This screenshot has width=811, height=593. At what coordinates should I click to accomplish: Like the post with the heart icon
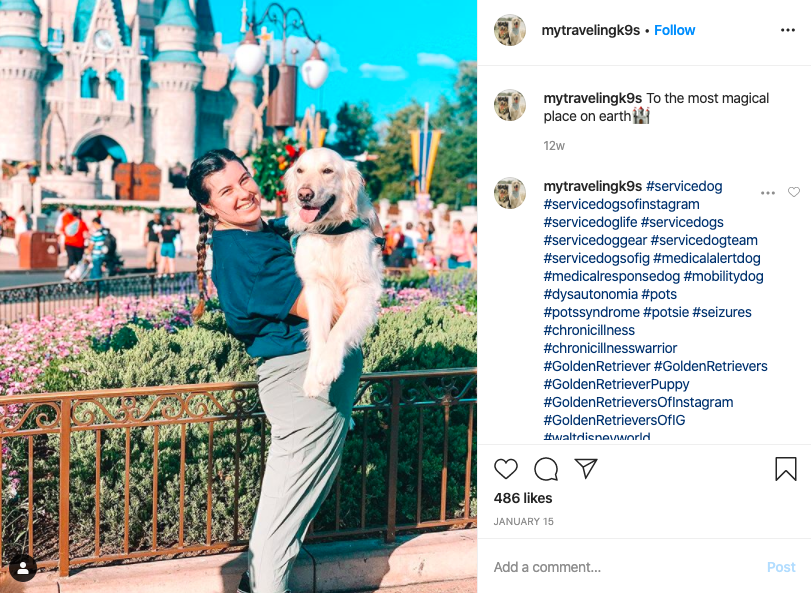pyautogui.click(x=505, y=469)
